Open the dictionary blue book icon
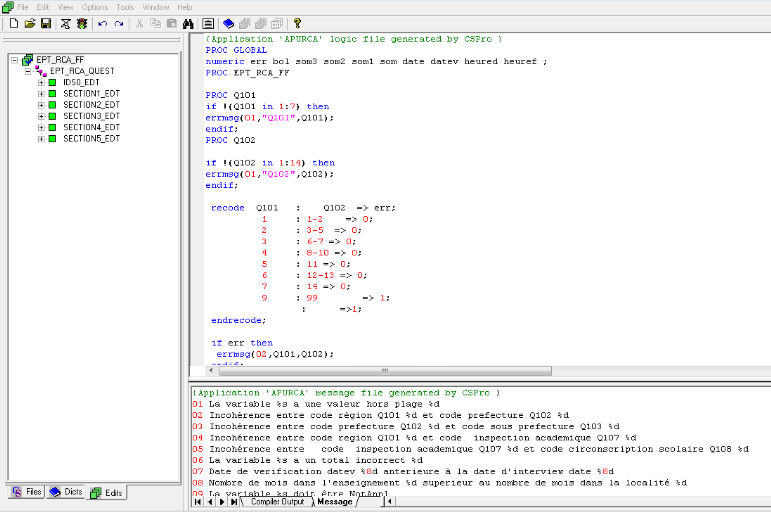Screen dimensions: 771x512 (x=229, y=23)
